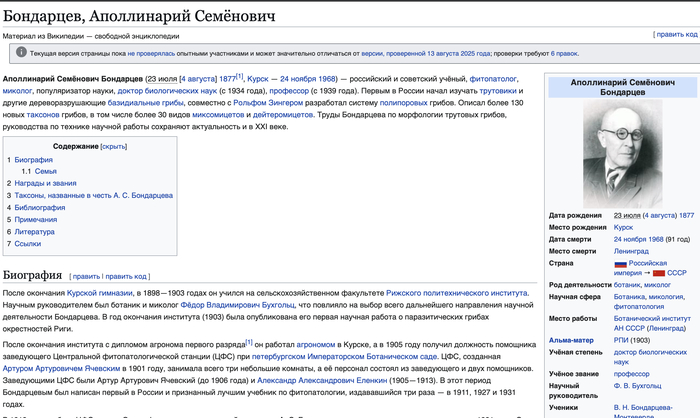700x418 pixels.
Task: Click править код at page top right
Action: click(x=674, y=34)
